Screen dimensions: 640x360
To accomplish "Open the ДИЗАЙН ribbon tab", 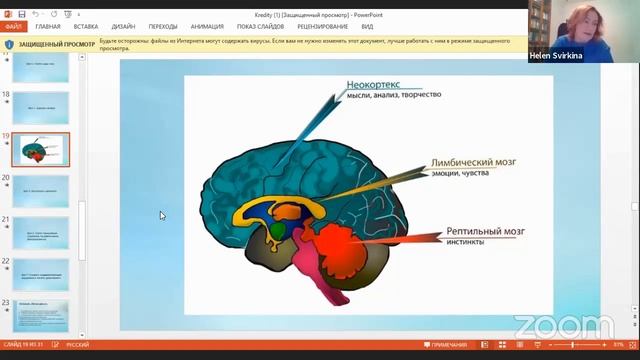I will (x=123, y=27).
